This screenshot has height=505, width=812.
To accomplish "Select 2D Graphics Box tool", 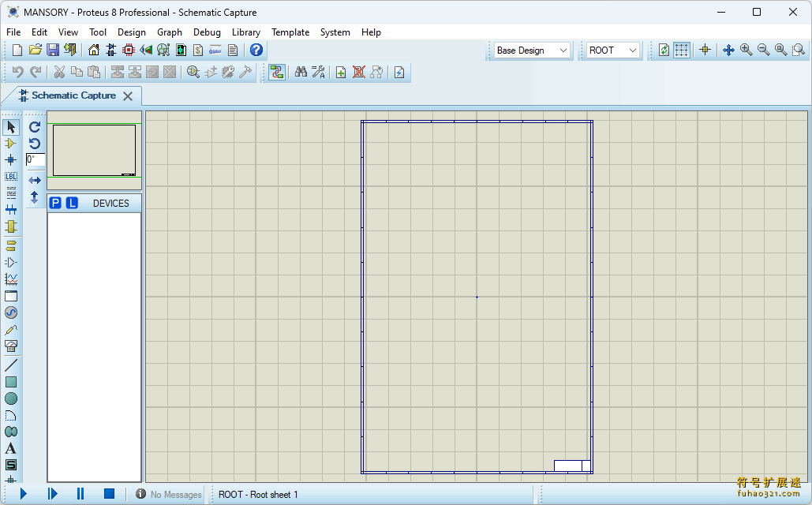I will pos(11,382).
